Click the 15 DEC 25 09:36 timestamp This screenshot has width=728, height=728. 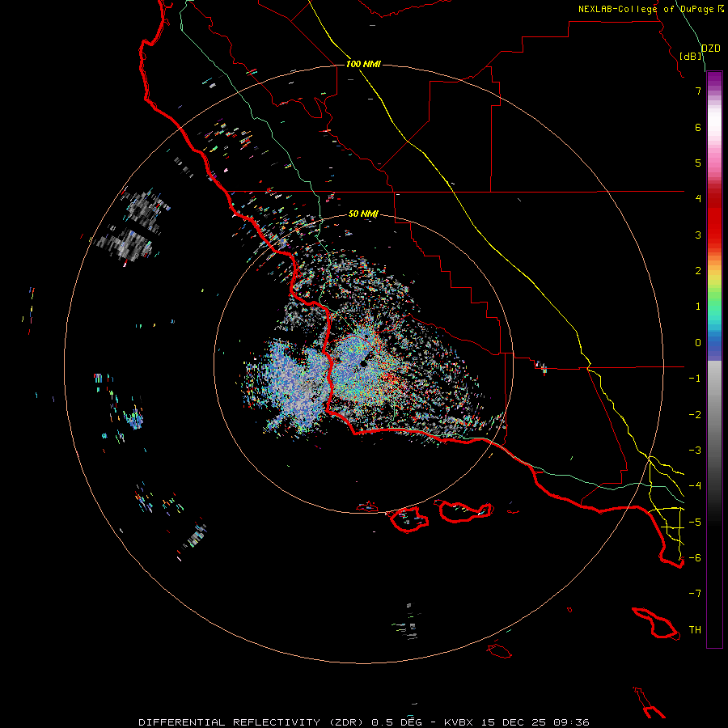[535, 722]
